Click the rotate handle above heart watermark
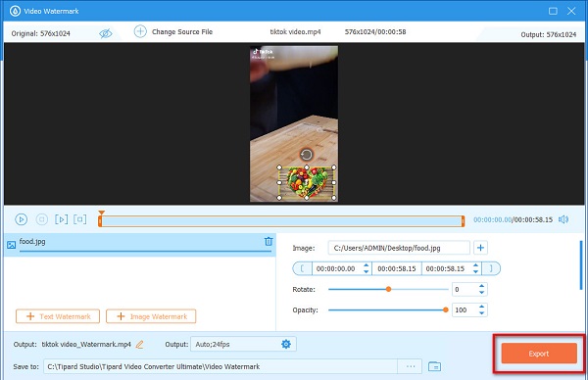 pos(307,155)
